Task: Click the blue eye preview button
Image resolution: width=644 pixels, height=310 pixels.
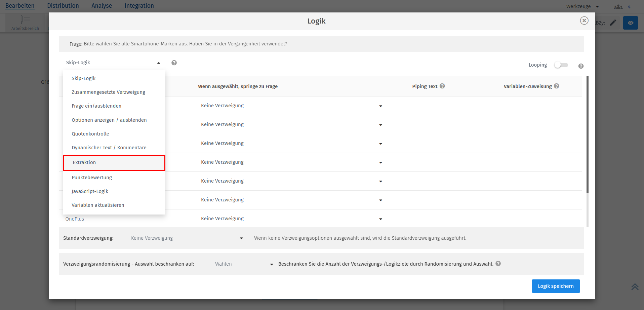Action: [x=631, y=23]
